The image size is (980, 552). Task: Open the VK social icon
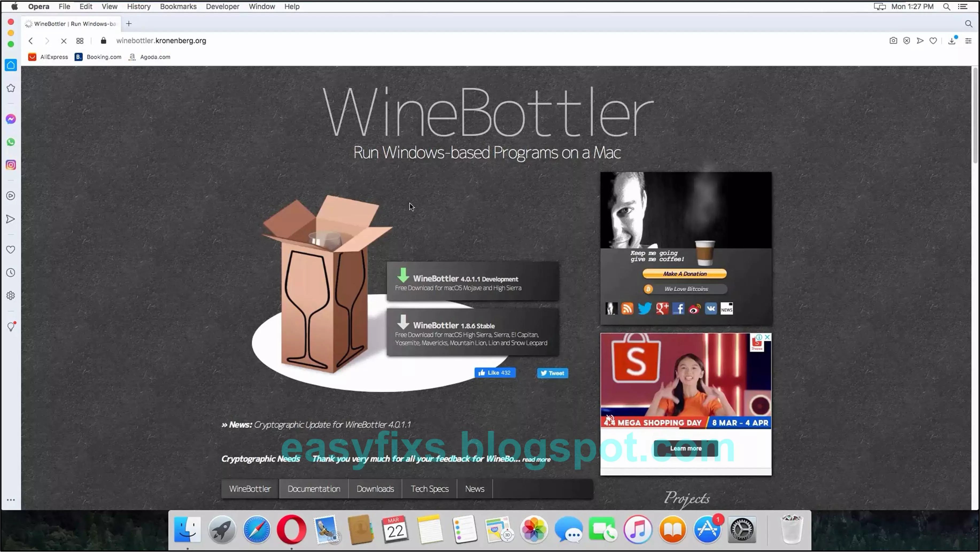point(711,308)
